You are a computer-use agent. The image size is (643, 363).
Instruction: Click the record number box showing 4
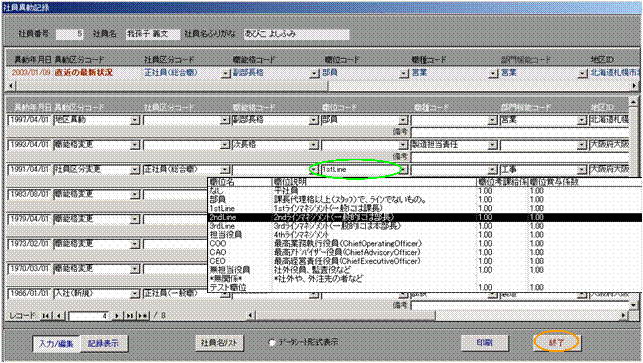pyautogui.click(x=89, y=316)
